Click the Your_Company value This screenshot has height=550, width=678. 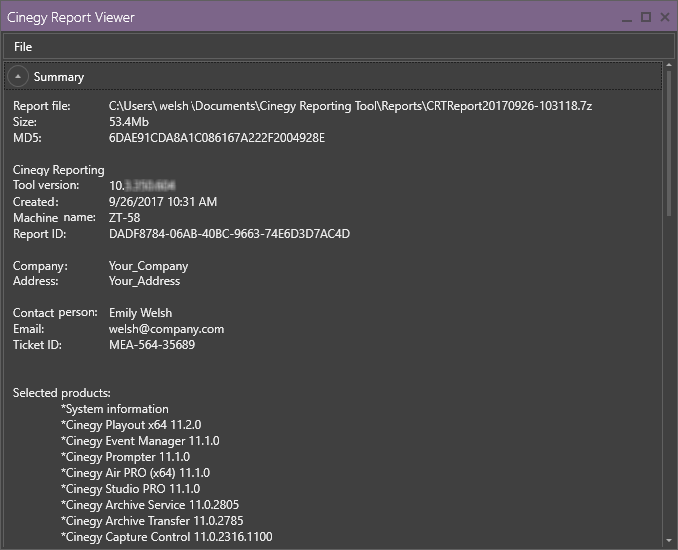(148, 266)
